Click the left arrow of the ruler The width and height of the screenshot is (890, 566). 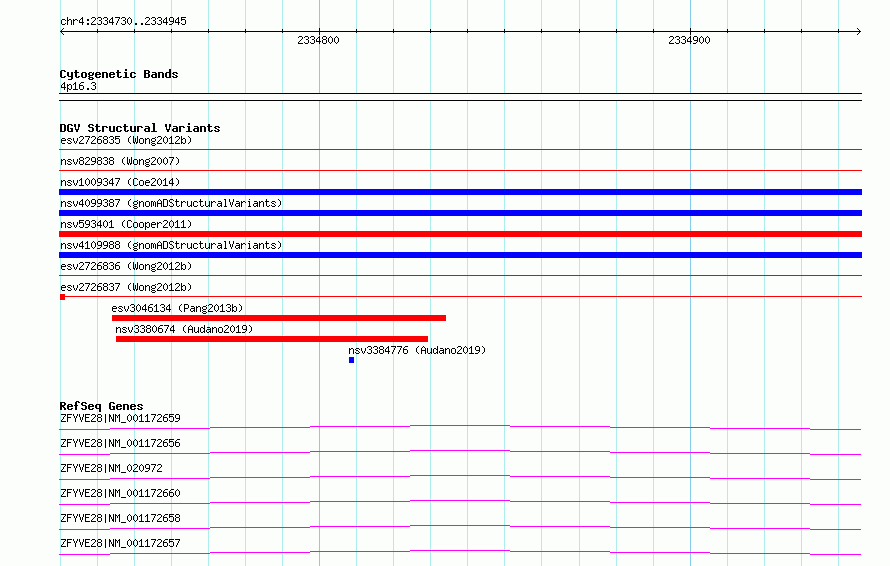tap(62, 32)
